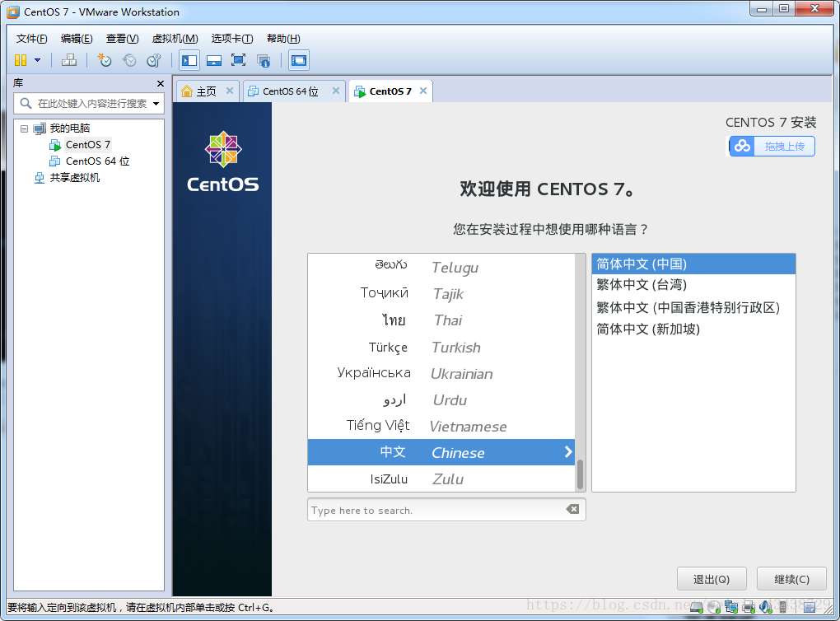Open the 编辑(E) menu

[77, 39]
